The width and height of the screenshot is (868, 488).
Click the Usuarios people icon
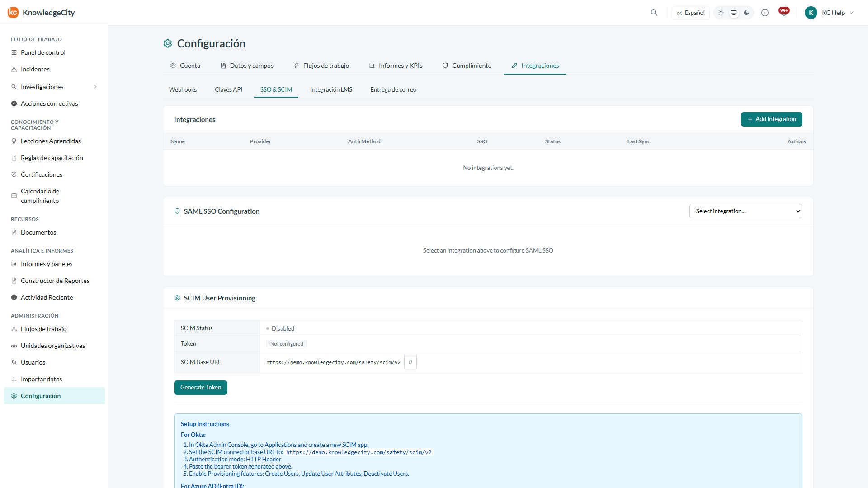coord(14,362)
